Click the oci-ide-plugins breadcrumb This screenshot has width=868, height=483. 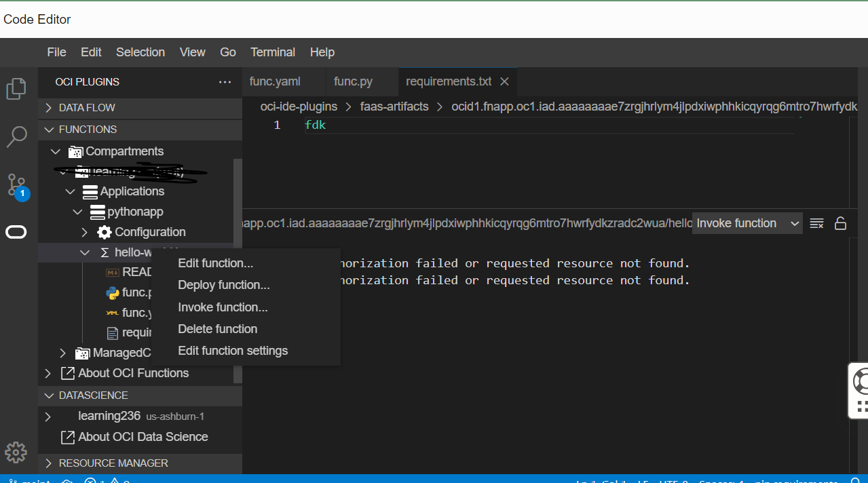[299, 107]
